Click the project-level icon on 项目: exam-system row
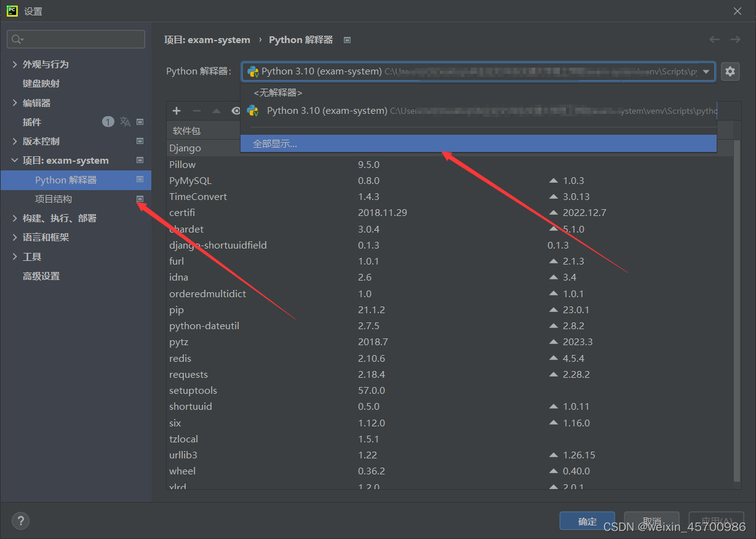 pos(140,160)
